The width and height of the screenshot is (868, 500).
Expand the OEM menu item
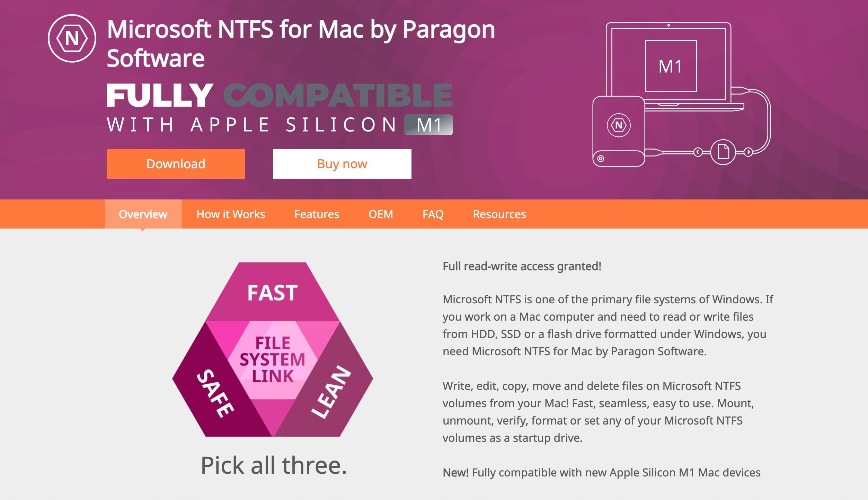[x=381, y=214]
